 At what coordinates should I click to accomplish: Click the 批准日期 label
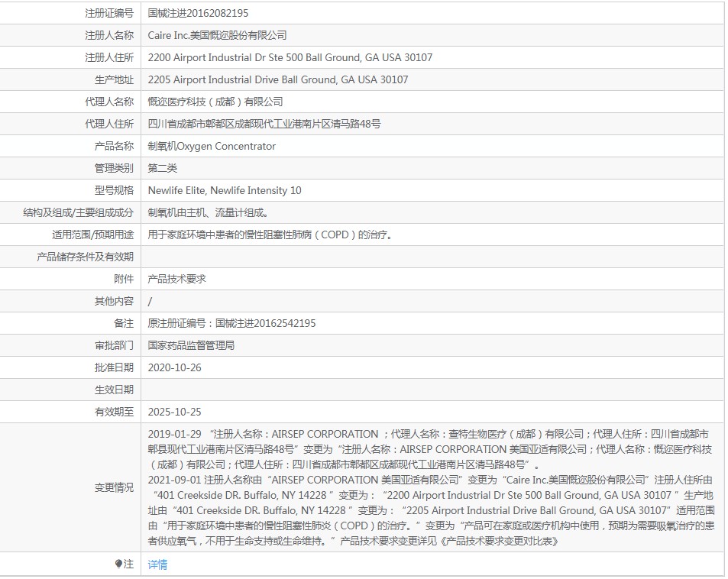pyautogui.click(x=115, y=367)
